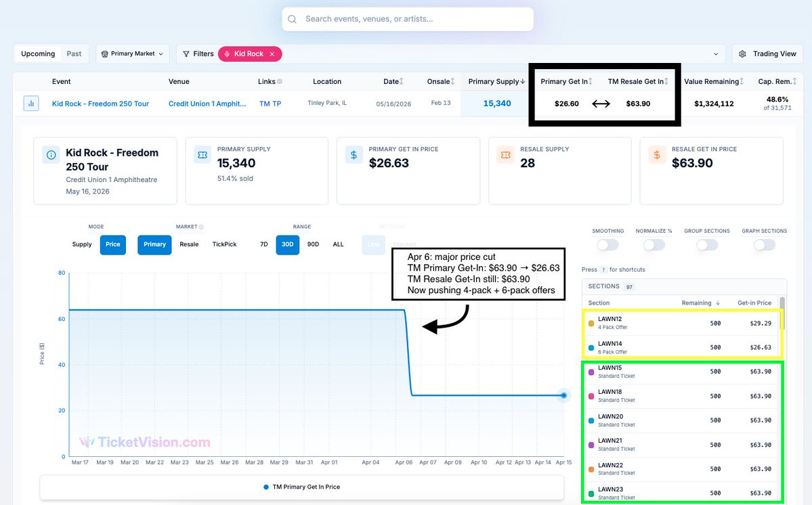Image resolution: width=812 pixels, height=505 pixels.
Task: Sort by Value Remaining column
Action: [x=714, y=81]
